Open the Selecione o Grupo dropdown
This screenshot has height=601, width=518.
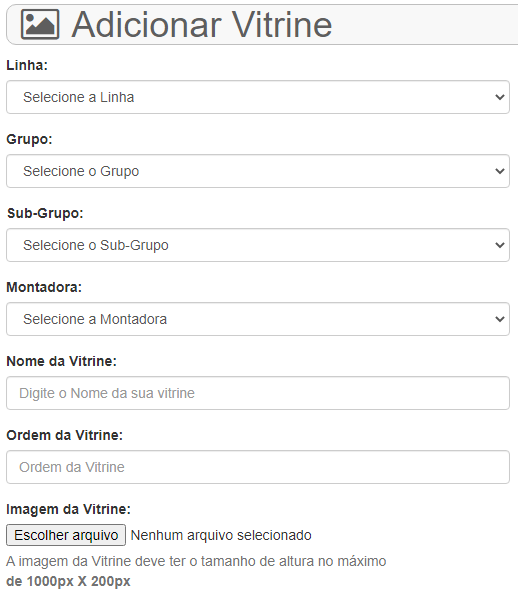[258, 171]
